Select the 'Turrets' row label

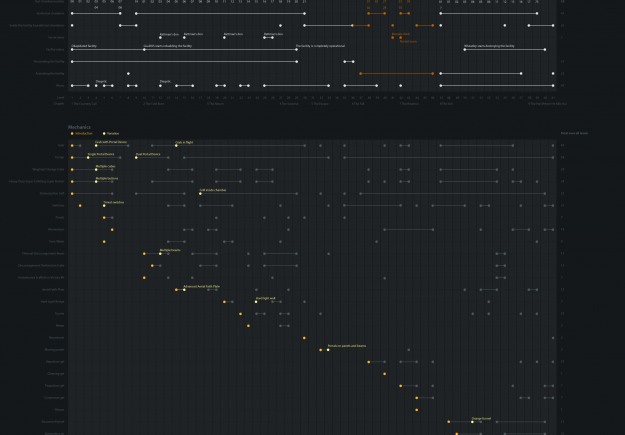click(x=59, y=314)
